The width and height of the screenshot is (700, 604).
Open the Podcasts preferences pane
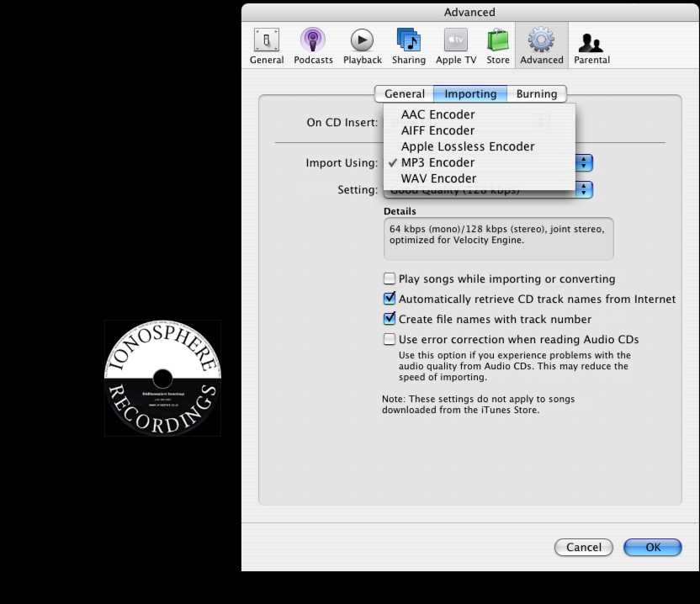pos(313,45)
